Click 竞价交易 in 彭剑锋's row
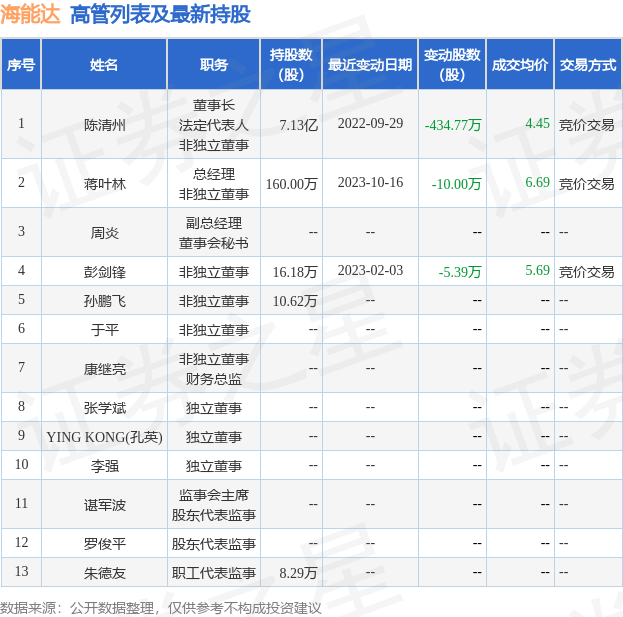623x617 pixels. point(586,272)
